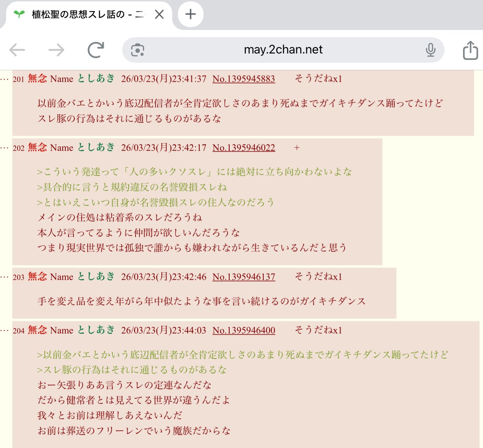Click the may.2chan.net address bar
Image resolution: width=483 pixels, height=448 pixels.
point(283,50)
